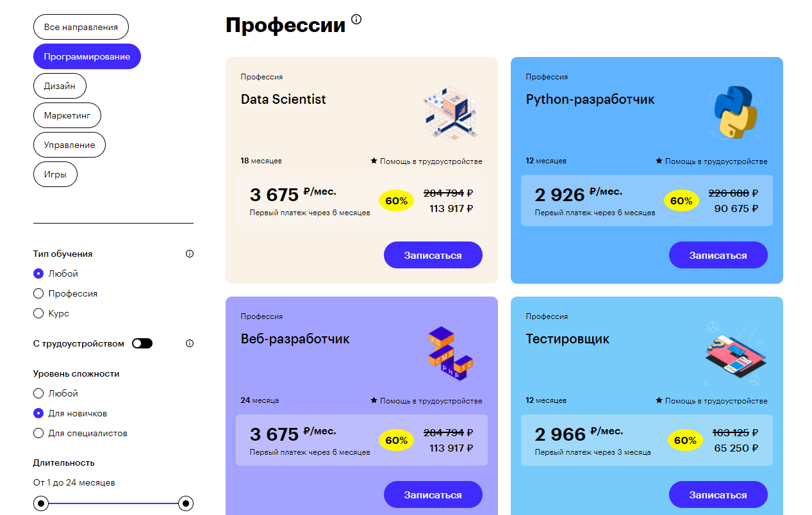Click star icon by Помощь в трудоустройстве on Data Scientist
The width and height of the screenshot is (812, 515).
374,161
